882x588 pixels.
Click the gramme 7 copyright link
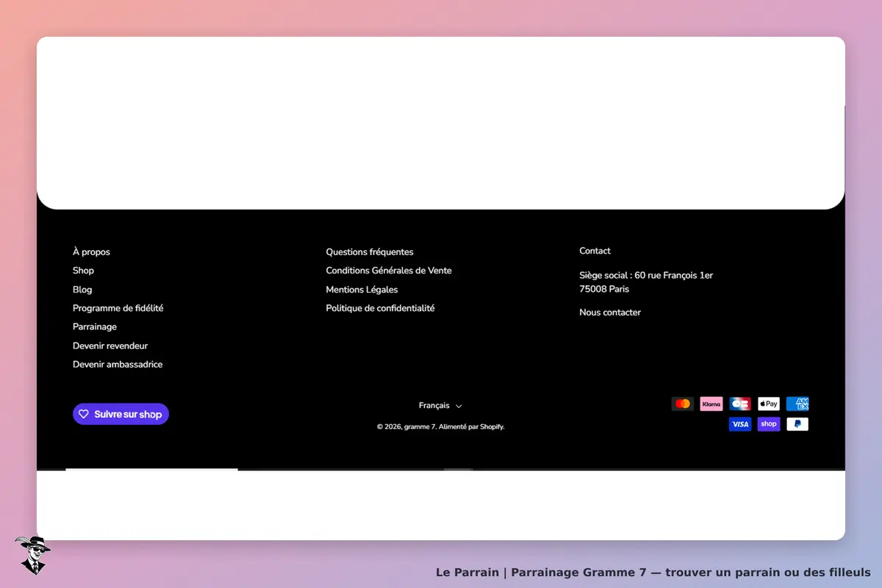[x=420, y=426]
